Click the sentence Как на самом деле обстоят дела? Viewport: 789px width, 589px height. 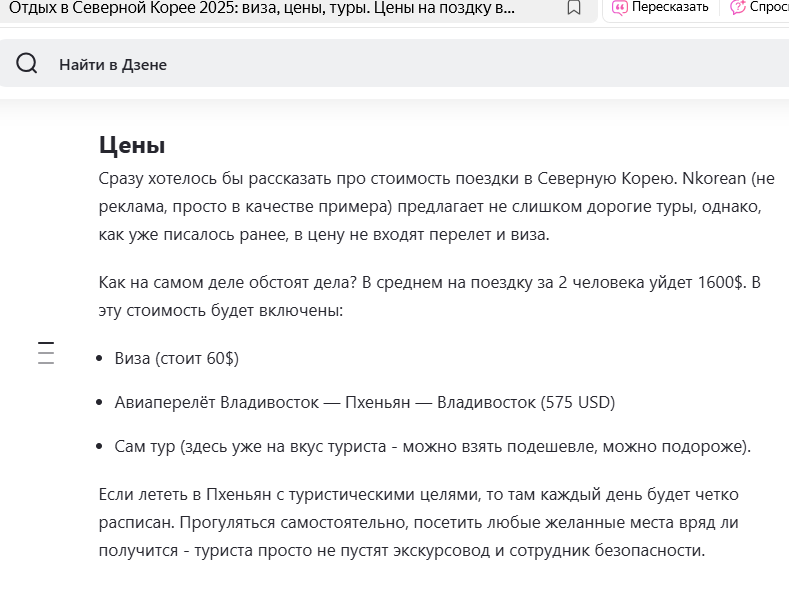[227, 282]
